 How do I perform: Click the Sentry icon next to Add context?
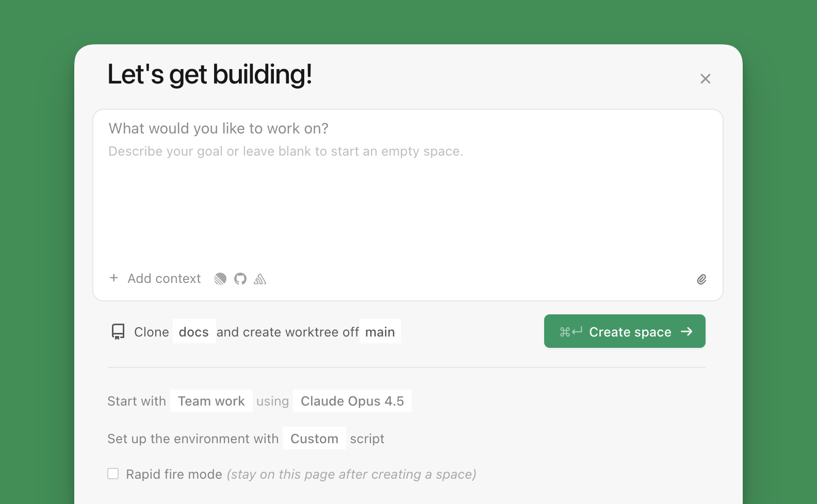pos(260,279)
